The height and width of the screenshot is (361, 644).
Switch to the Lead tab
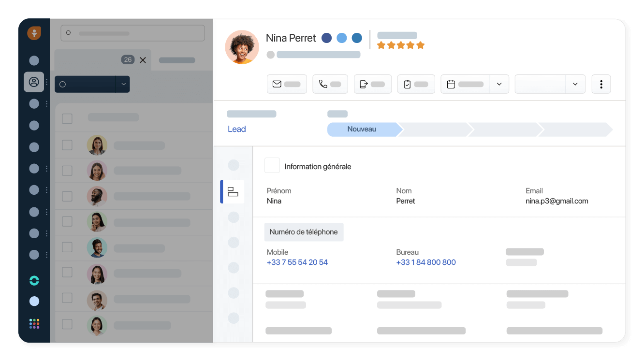point(236,129)
